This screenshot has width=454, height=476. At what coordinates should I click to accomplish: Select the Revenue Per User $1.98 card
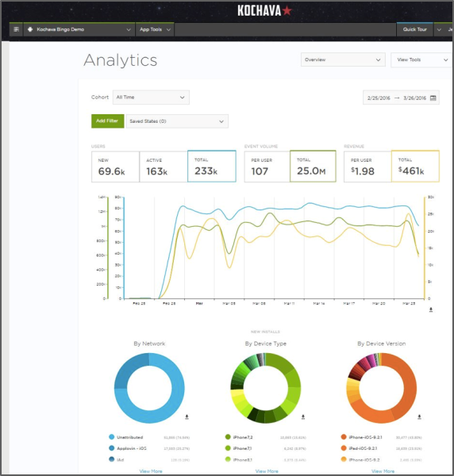click(x=367, y=167)
